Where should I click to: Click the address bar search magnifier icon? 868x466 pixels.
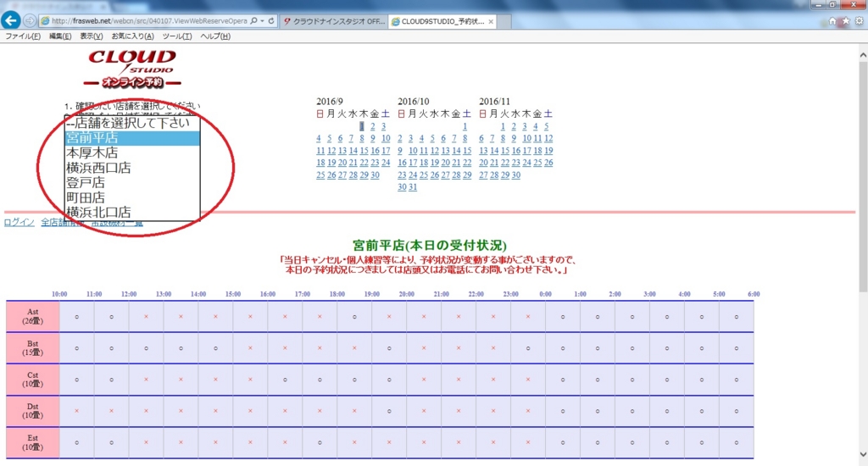click(x=253, y=21)
